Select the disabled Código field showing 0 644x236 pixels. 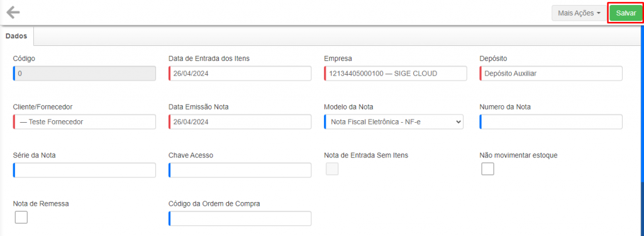(x=84, y=74)
